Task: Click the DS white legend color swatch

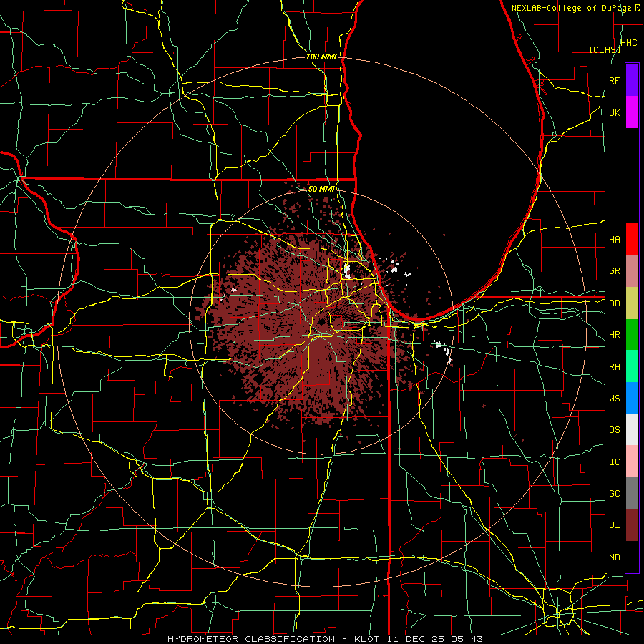Action: (632, 429)
